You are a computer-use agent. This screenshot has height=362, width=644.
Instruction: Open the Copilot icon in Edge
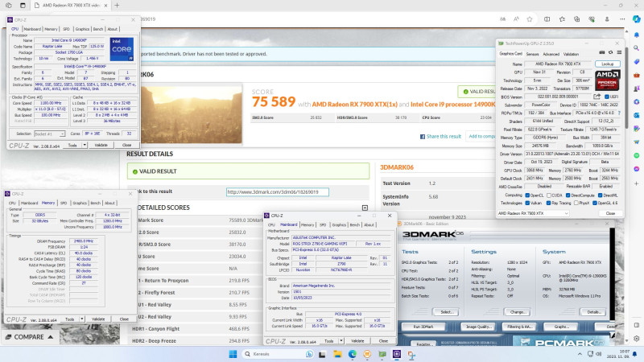[636, 19]
